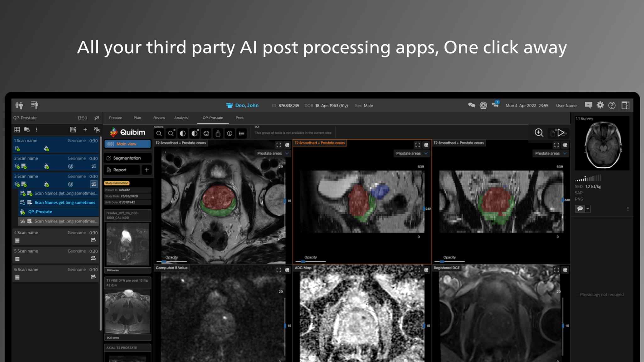Click the plus button beside Report

pos(147,170)
